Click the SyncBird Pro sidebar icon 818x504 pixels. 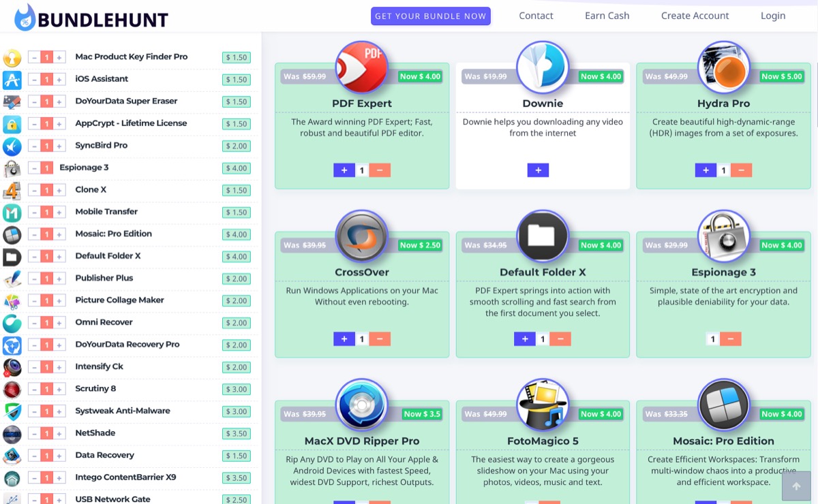click(12, 146)
